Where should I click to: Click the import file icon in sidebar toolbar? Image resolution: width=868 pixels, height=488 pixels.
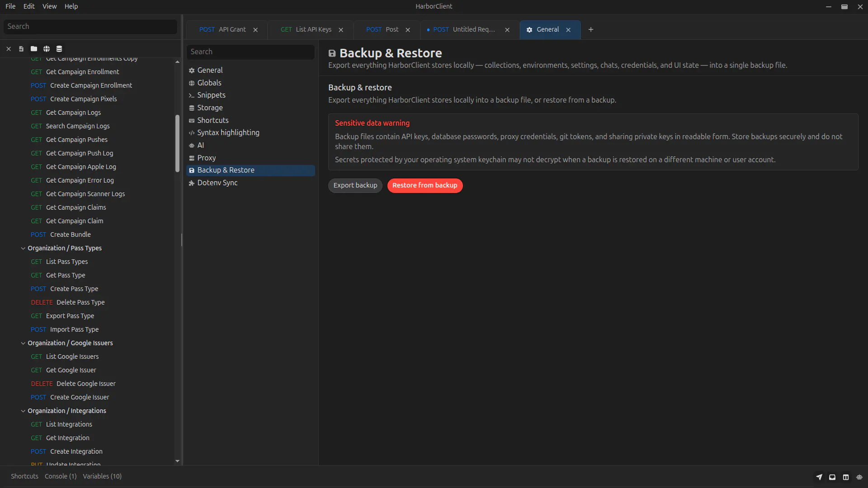coord(21,49)
